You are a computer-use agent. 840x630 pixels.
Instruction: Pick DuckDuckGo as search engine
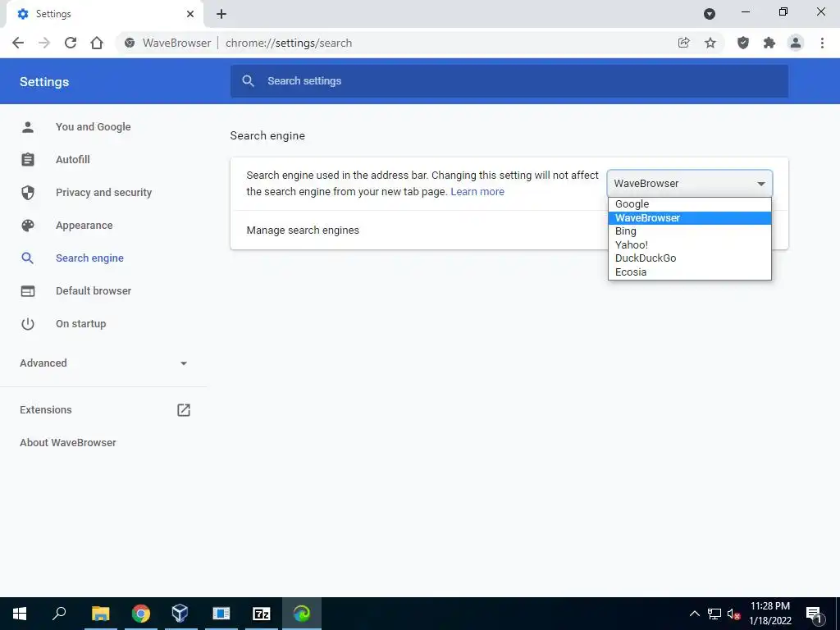pos(689,258)
